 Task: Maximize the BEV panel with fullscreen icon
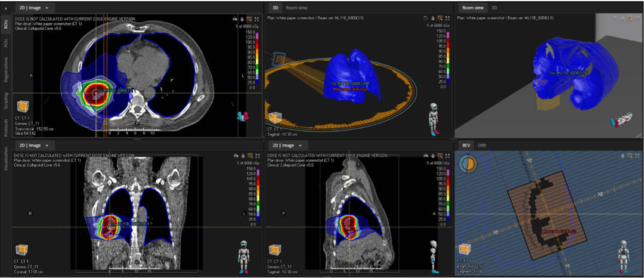point(639,156)
